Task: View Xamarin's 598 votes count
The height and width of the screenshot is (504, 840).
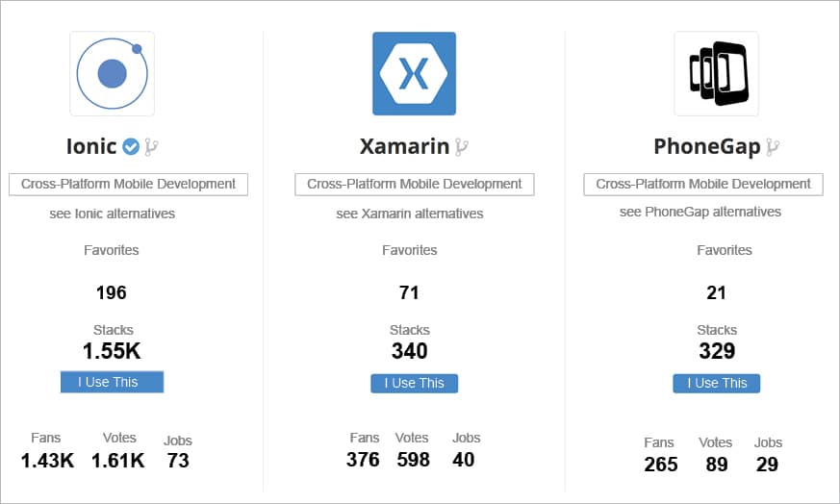Action: [x=413, y=460]
